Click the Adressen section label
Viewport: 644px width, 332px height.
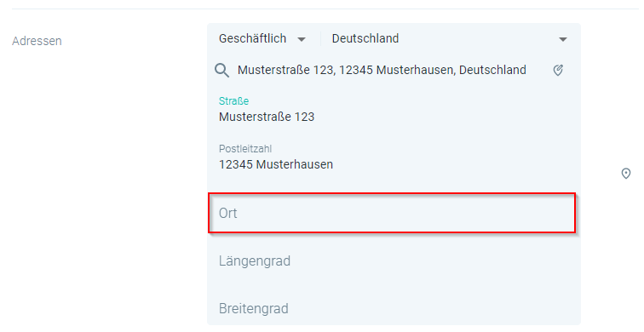coord(37,41)
